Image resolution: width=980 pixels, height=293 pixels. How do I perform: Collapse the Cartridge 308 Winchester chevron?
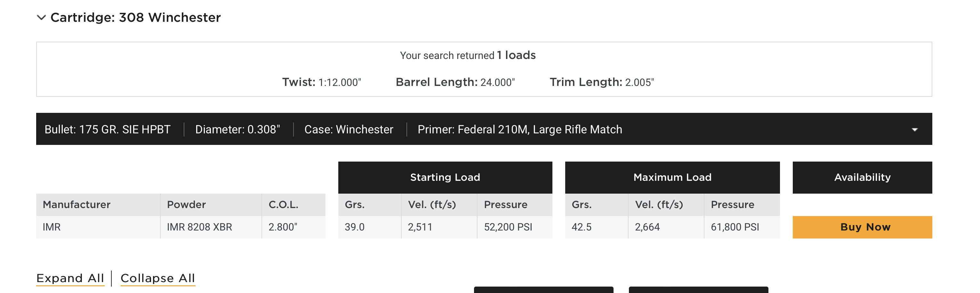pos(41,18)
